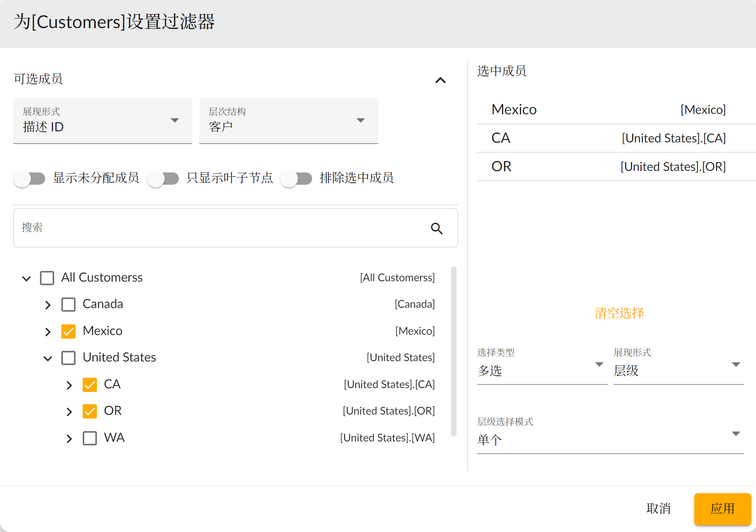Click the 'Canada' tree label
This screenshot has width=756, height=532.
(103, 304)
